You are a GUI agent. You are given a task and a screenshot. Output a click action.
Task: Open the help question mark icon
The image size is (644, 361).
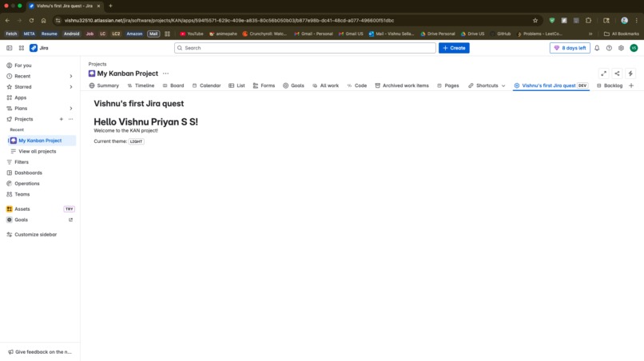(x=609, y=48)
